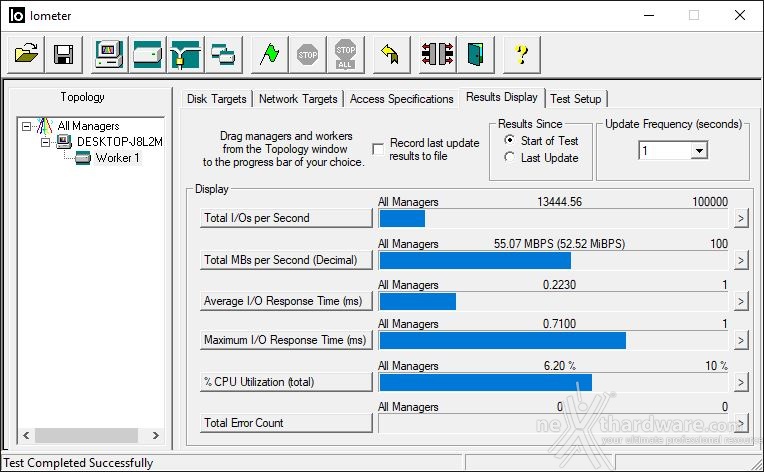
Task: Select Worker 1 disk icon in topology
Action: (83, 158)
